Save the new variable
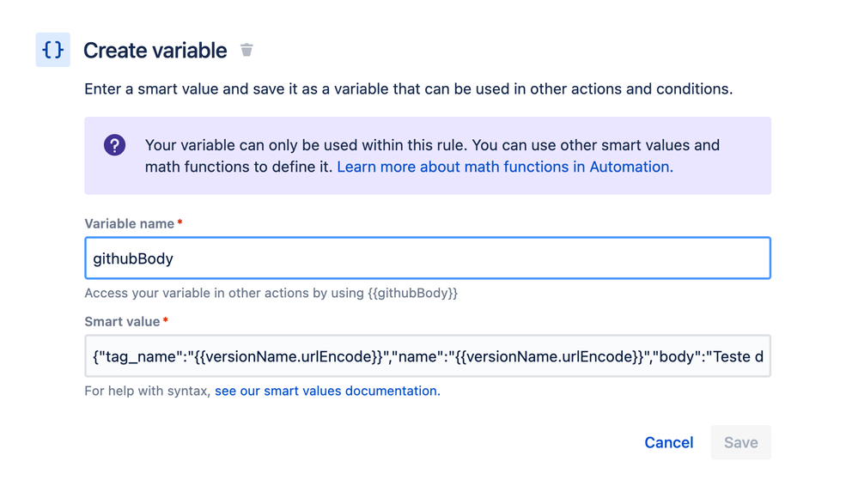Viewport: 858px width, 504px height. 741,442
